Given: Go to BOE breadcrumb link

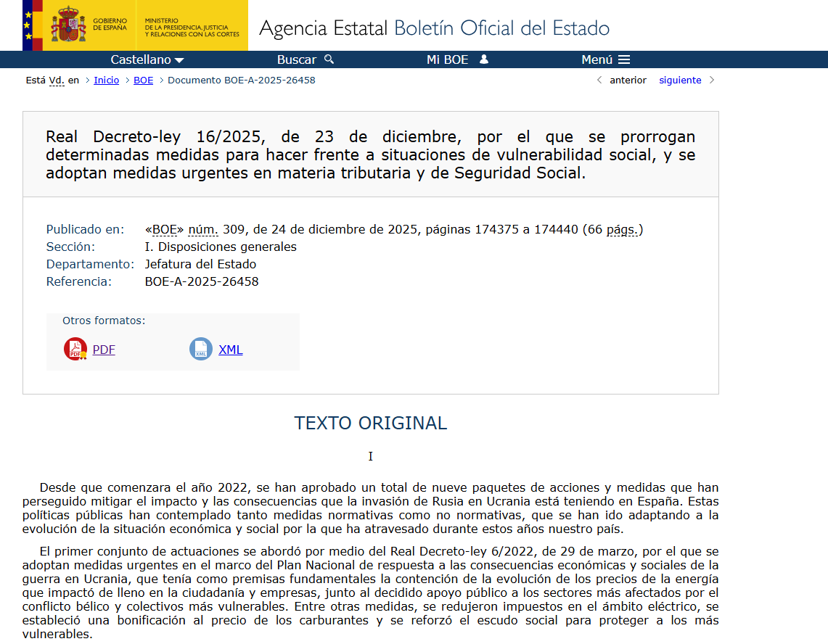Looking at the screenshot, I should 143,80.
